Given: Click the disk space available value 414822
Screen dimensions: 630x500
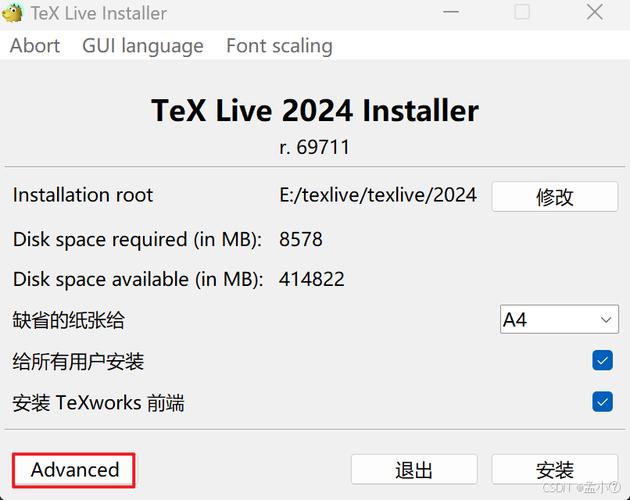Looking at the screenshot, I should (x=311, y=279).
